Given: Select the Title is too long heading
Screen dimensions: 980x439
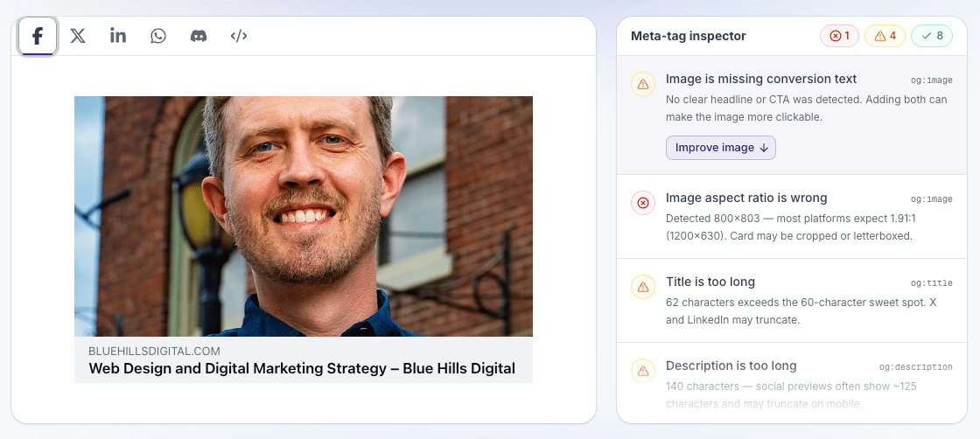Looking at the screenshot, I should point(710,282).
